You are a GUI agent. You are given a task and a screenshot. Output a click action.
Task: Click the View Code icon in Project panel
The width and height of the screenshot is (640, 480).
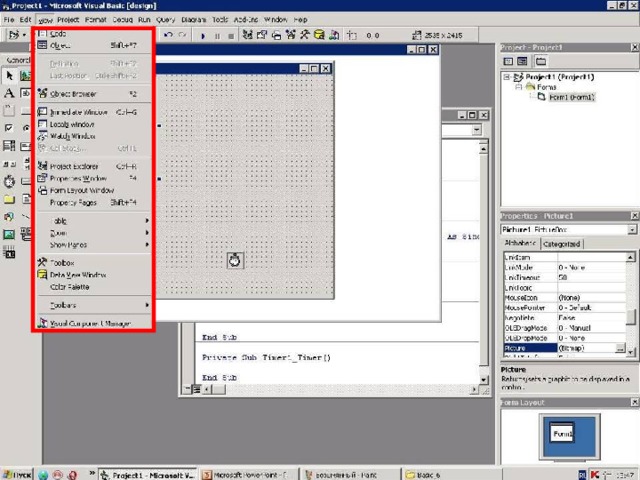pos(508,61)
